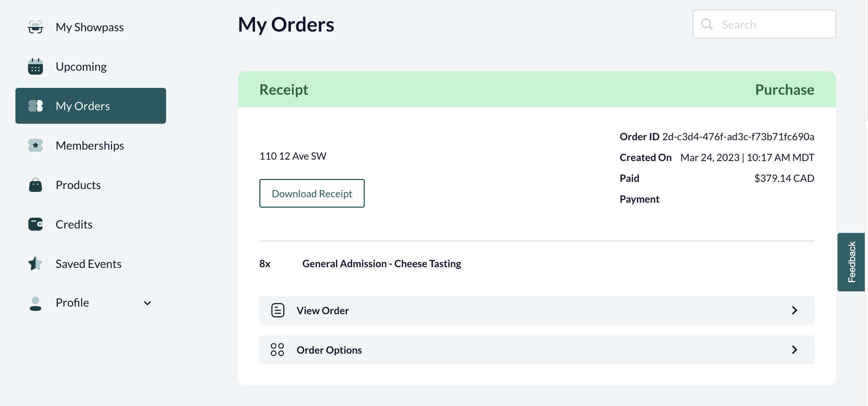Click the Memberships star badge icon

(36, 145)
